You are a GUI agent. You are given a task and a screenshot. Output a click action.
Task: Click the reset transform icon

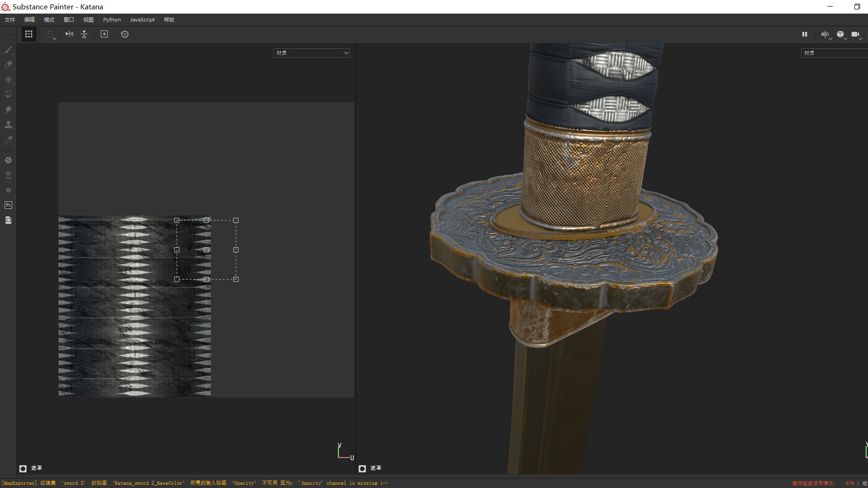[125, 34]
